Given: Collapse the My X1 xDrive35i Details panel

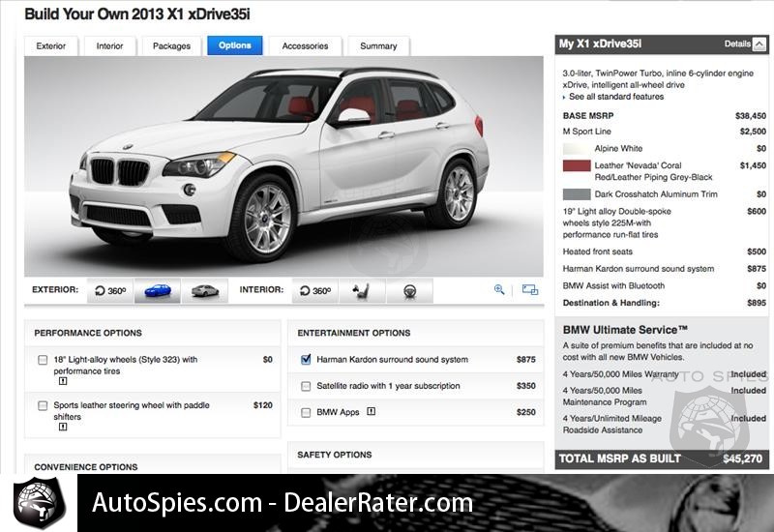Looking at the screenshot, I should click(x=759, y=44).
